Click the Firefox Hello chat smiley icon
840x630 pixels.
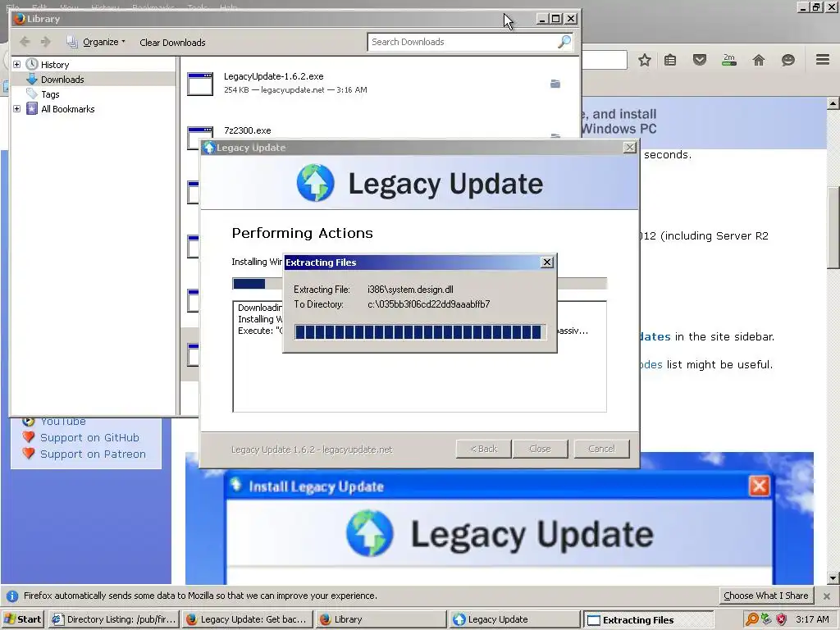(788, 60)
